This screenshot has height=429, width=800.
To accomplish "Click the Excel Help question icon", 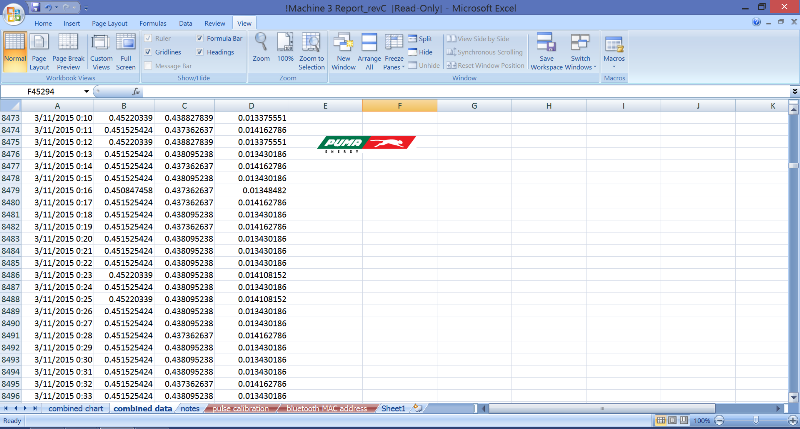I will coord(756,22).
